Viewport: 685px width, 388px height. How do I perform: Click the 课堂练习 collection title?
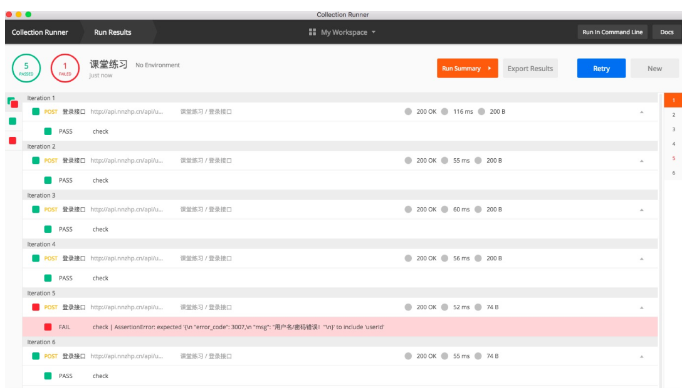(x=108, y=64)
